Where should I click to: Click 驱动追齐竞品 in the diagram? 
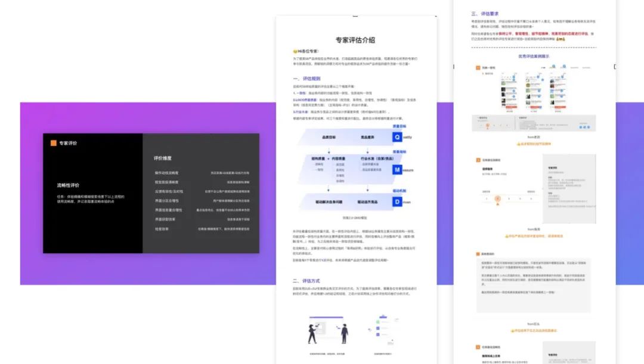(367, 202)
